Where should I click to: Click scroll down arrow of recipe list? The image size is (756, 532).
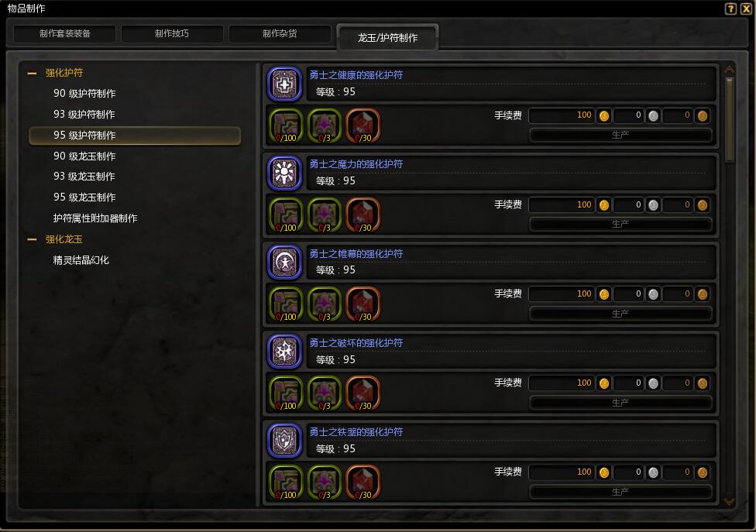(730, 502)
